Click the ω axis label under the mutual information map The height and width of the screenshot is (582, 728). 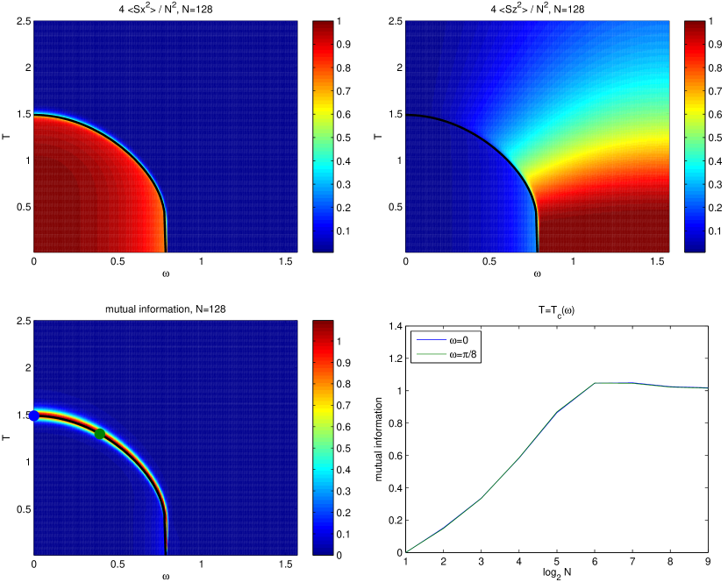(x=166, y=577)
